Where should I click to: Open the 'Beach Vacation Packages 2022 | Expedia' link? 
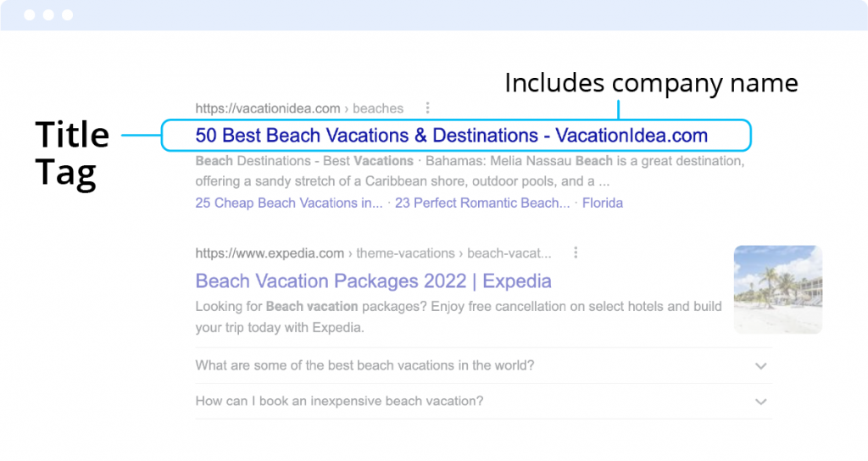click(x=373, y=280)
